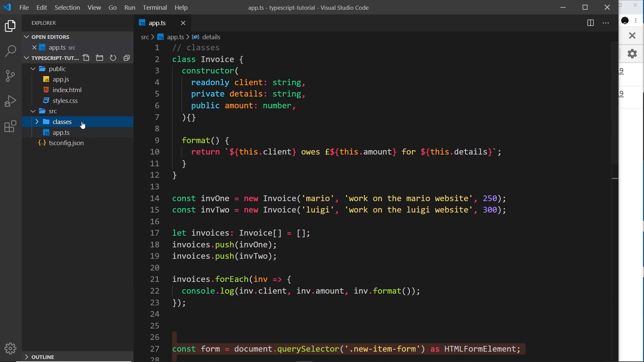
Task: Open the Edit menu
Action: pos(42,7)
